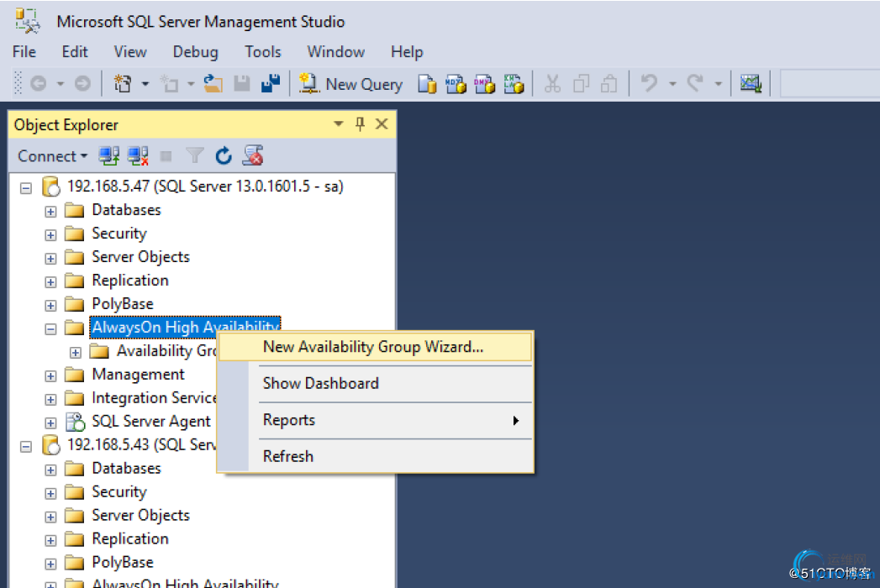Expand Databases under server 192.168.5.47

click(x=50, y=212)
